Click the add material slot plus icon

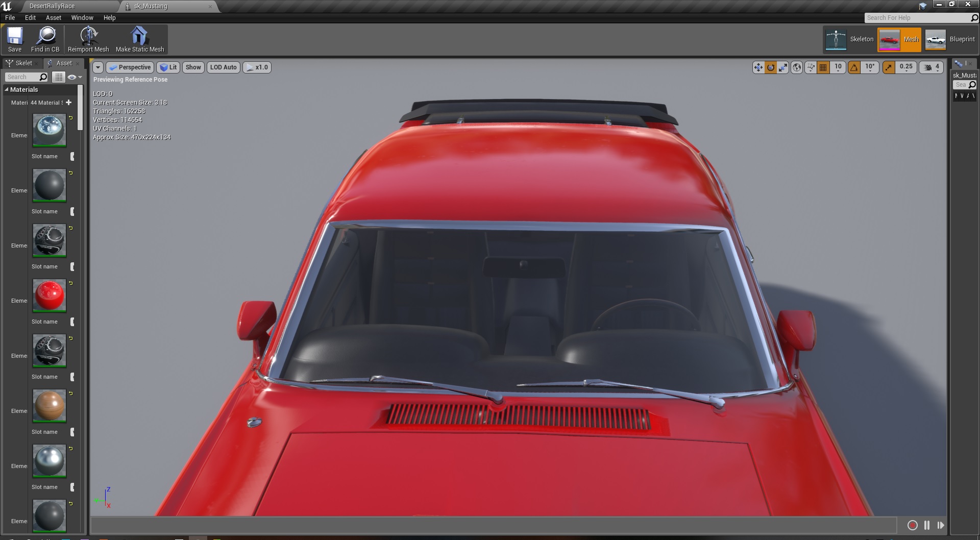69,103
